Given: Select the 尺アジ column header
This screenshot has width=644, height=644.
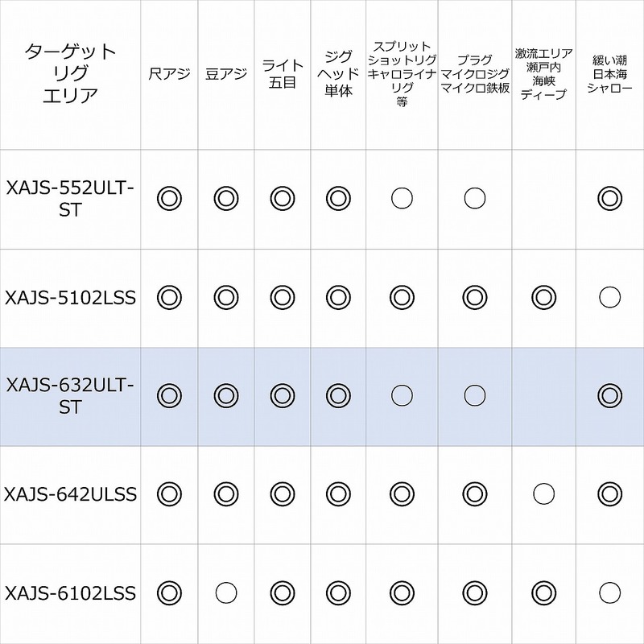Looking at the screenshot, I should pos(169,72).
